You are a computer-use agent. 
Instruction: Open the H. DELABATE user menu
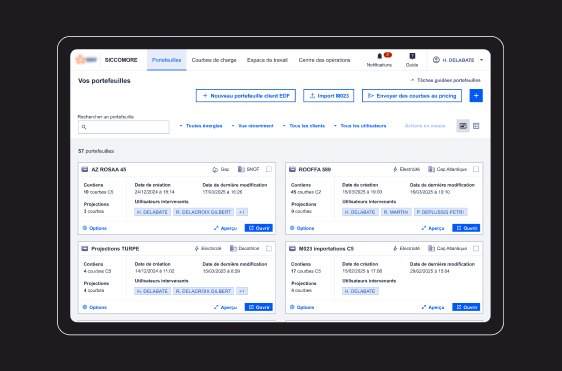point(458,60)
